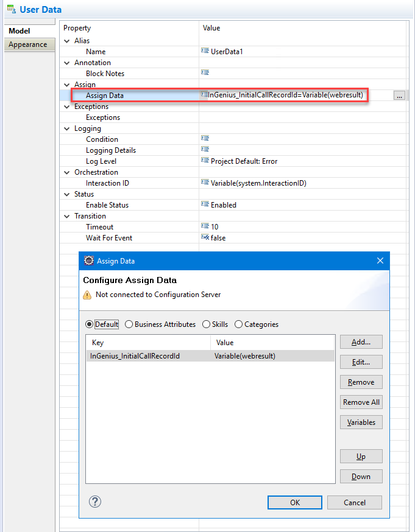Select the Business Attributes radio button

pos(129,324)
